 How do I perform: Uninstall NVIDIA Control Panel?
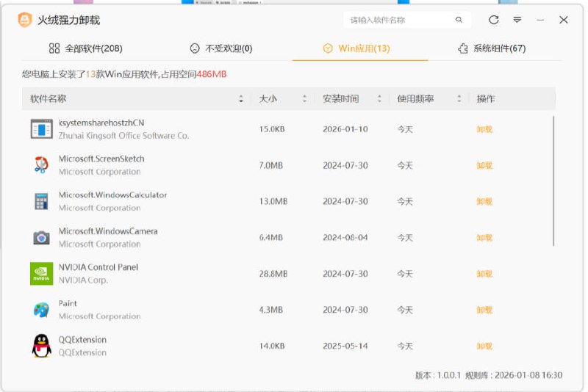[484, 274]
